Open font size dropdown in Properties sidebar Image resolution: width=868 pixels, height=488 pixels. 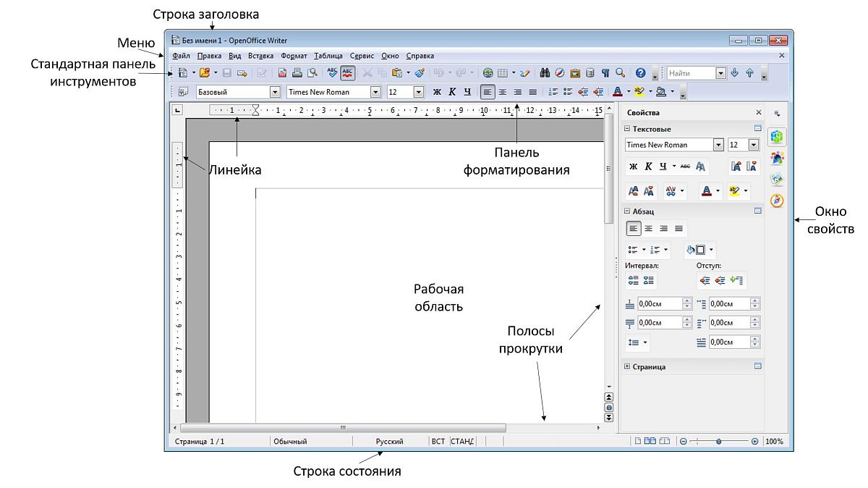pyautogui.click(x=753, y=145)
